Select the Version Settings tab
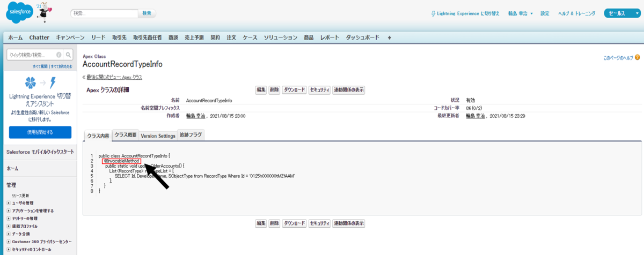This screenshot has width=644, height=255. 158,136
